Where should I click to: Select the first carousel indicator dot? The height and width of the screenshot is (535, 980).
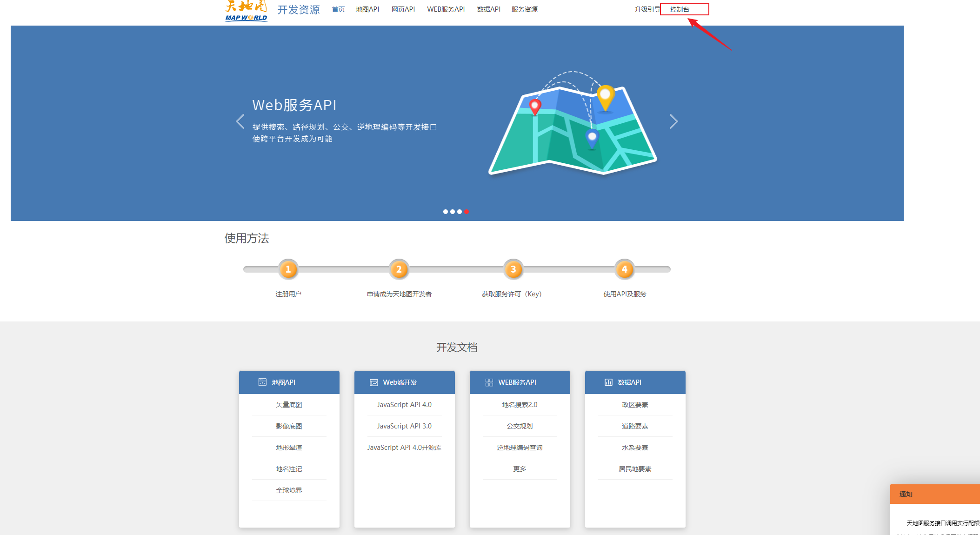[446, 212]
